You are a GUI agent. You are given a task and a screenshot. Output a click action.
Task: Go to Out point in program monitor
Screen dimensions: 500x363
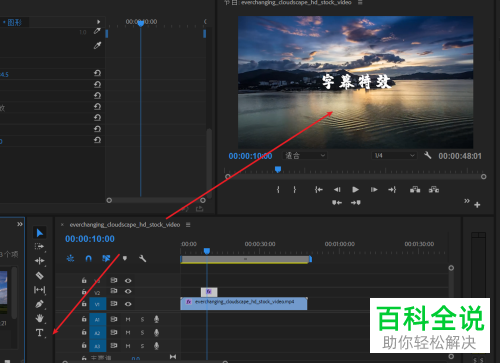(392, 189)
